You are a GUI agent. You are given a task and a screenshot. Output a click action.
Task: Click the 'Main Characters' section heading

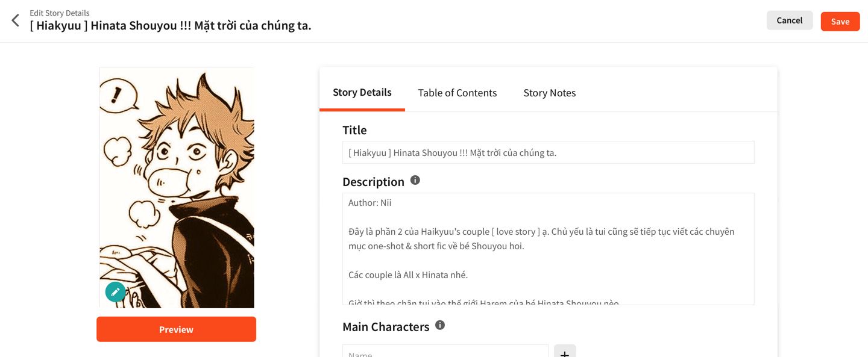pos(386,326)
